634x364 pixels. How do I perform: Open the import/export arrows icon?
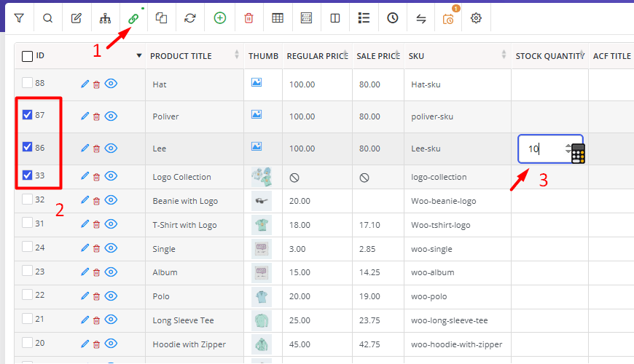point(421,18)
